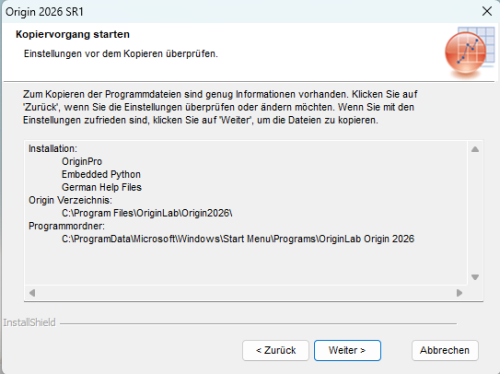The height and width of the screenshot is (374, 500).
Task: Click the text Einstellungen vor dem Kopieren überprüfen
Action: coord(121,54)
